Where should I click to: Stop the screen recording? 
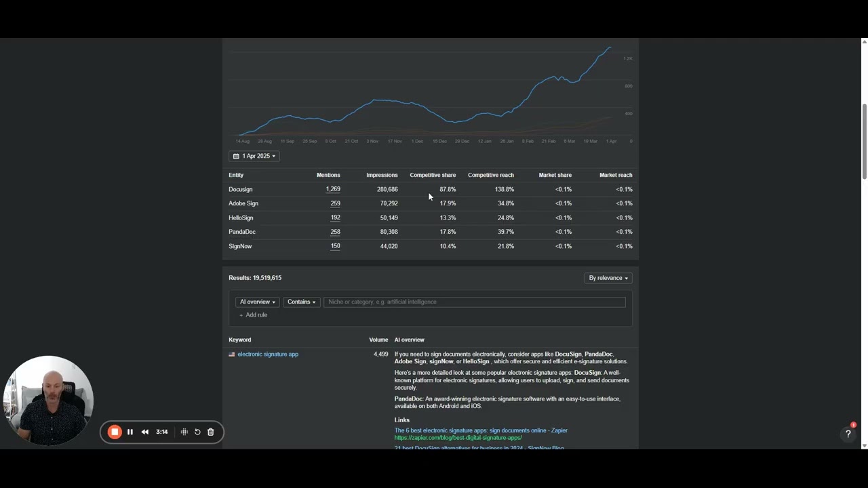pos(115,432)
